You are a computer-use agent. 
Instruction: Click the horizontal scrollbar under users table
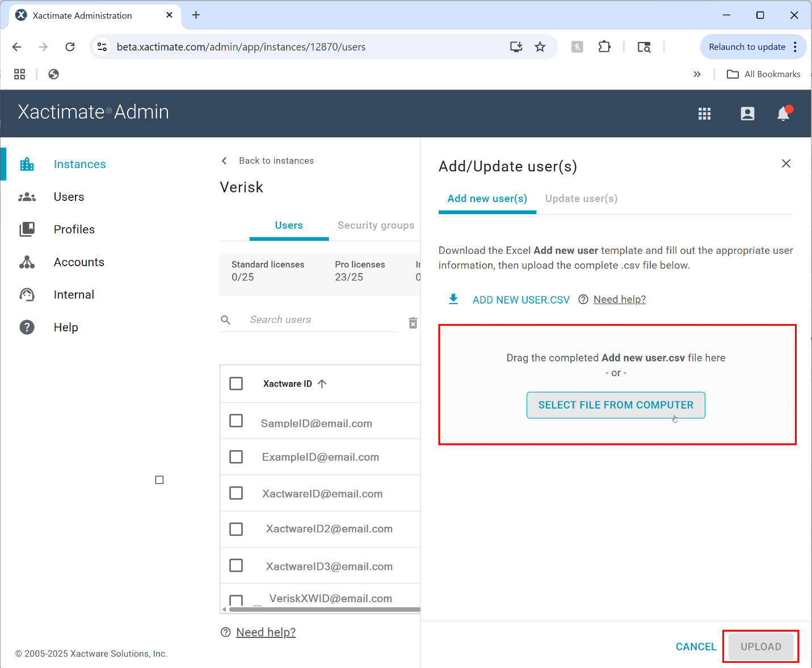pos(325,610)
